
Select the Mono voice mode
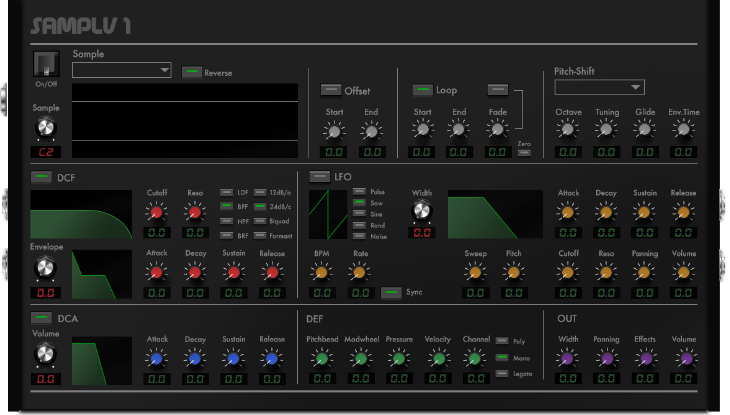click(x=502, y=358)
